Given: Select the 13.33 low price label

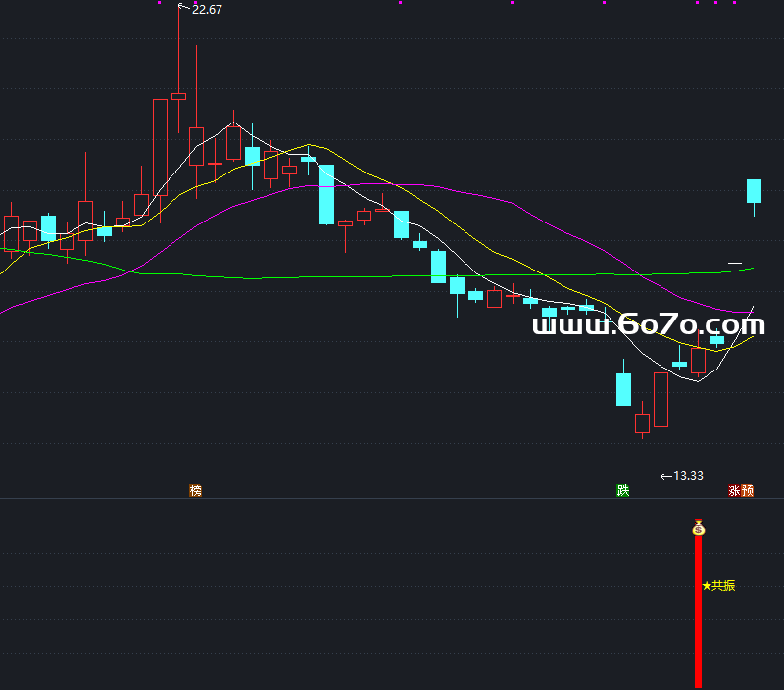Looking at the screenshot, I should 689,476.
